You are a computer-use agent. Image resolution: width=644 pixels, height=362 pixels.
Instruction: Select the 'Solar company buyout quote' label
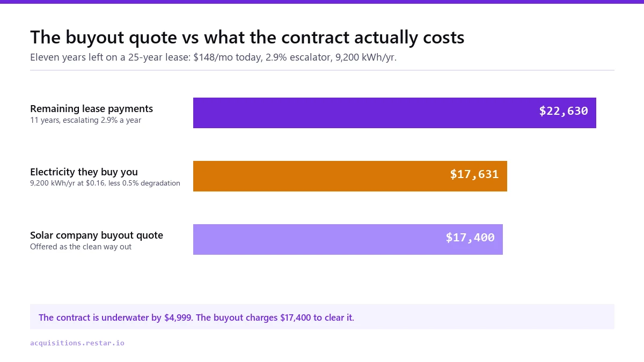[x=97, y=235]
